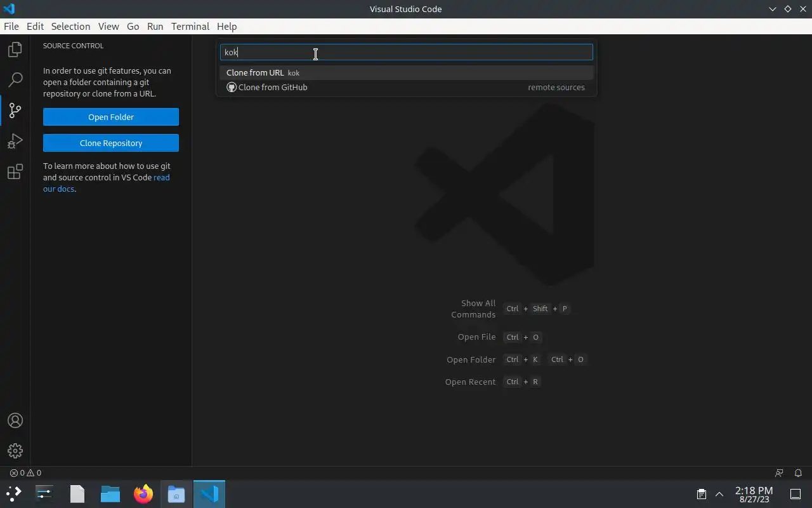Open notifications bell in status bar
812x508 pixels.
point(798,472)
